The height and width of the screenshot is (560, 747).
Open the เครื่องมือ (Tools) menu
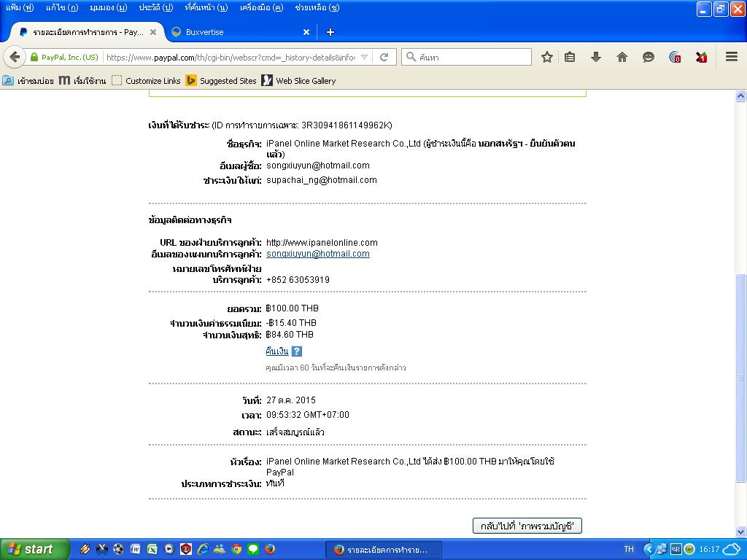261,7
